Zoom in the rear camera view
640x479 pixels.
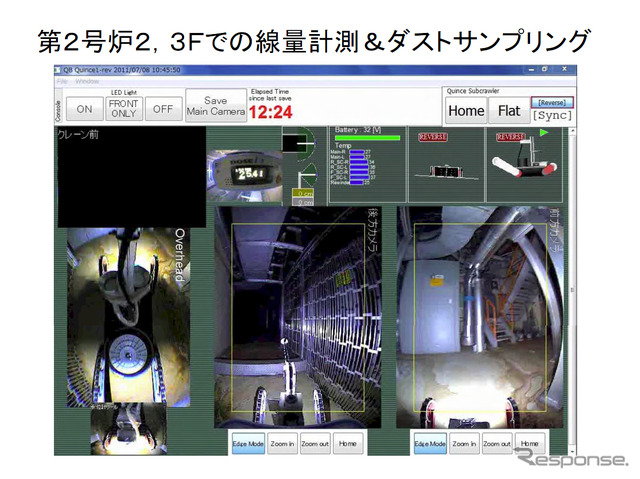pyautogui.click(x=282, y=444)
